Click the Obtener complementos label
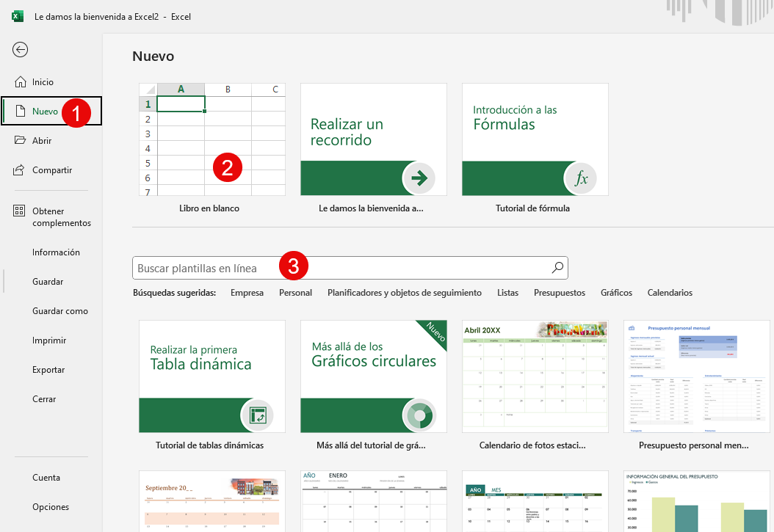This screenshot has width=774, height=532. pos(62,217)
